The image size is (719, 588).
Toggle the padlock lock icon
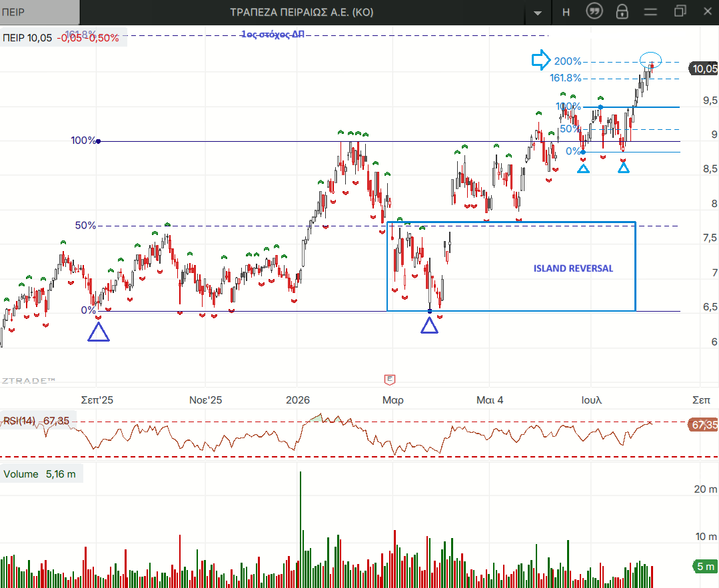(622, 11)
